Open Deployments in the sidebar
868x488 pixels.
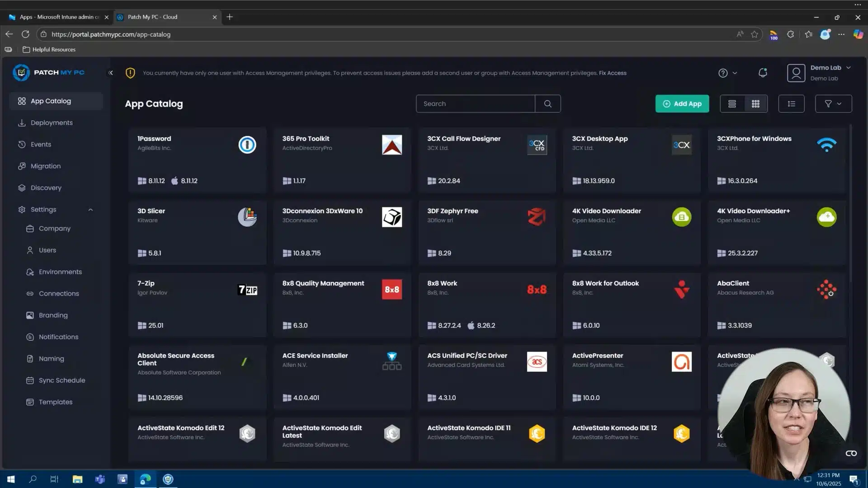coord(52,123)
